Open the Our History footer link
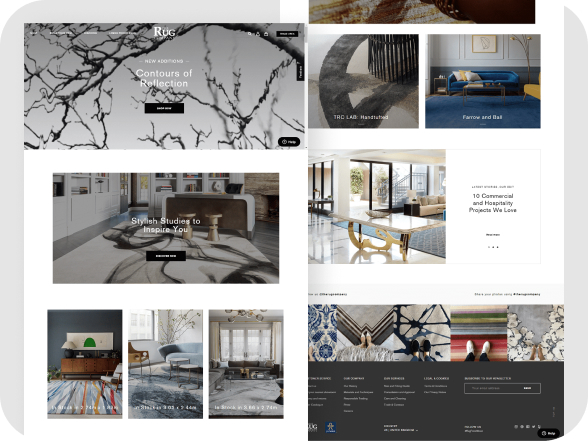This screenshot has height=441, width=588. tap(350, 386)
